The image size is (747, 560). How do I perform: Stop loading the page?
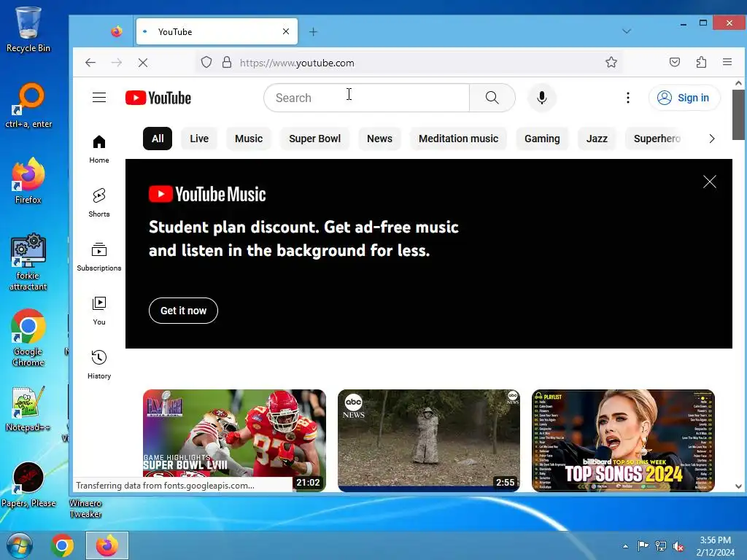143,63
